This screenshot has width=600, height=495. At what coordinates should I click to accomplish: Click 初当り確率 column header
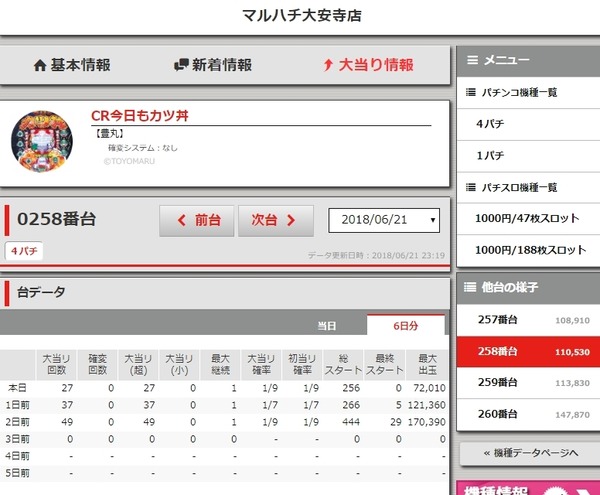[x=302, y=365]
